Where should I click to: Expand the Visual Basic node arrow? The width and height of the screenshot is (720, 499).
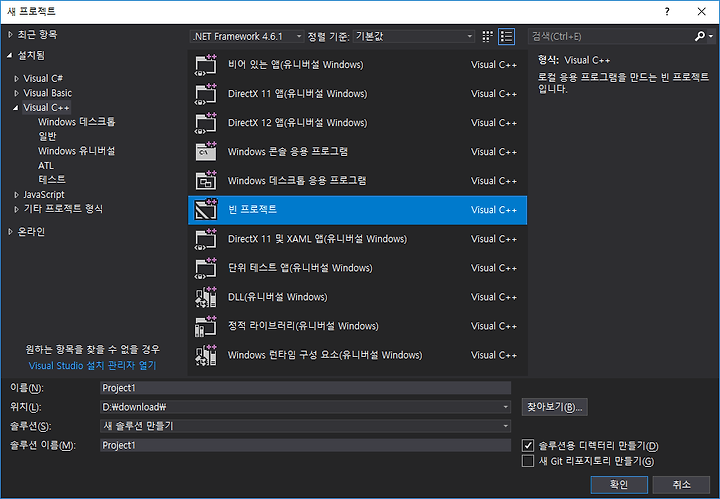coord(17,93)
